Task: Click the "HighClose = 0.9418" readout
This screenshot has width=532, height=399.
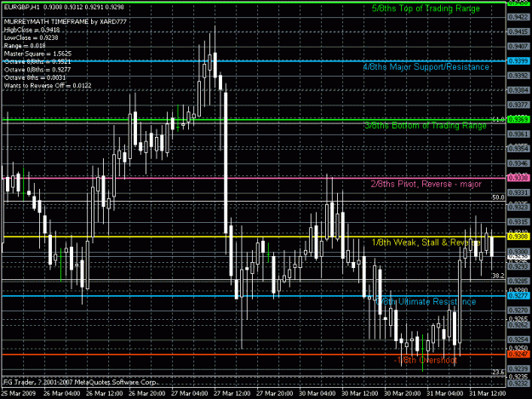Action: [31, 30]
